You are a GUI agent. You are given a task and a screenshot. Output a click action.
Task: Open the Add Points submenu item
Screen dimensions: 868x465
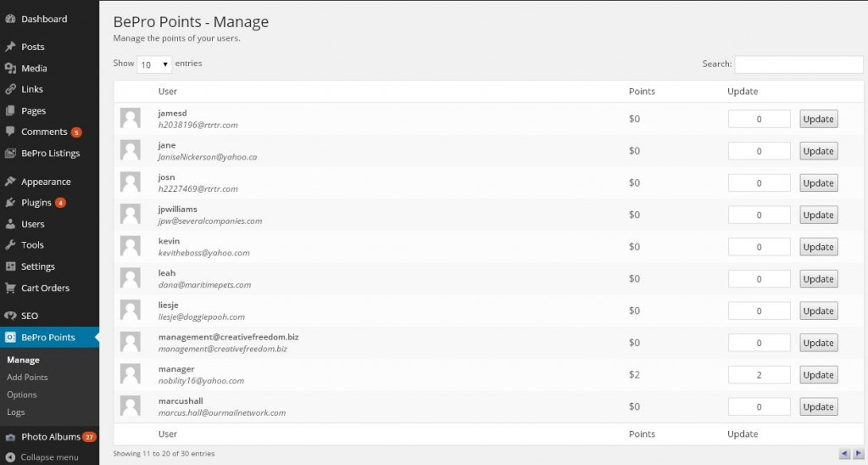(x=27, y=377)
